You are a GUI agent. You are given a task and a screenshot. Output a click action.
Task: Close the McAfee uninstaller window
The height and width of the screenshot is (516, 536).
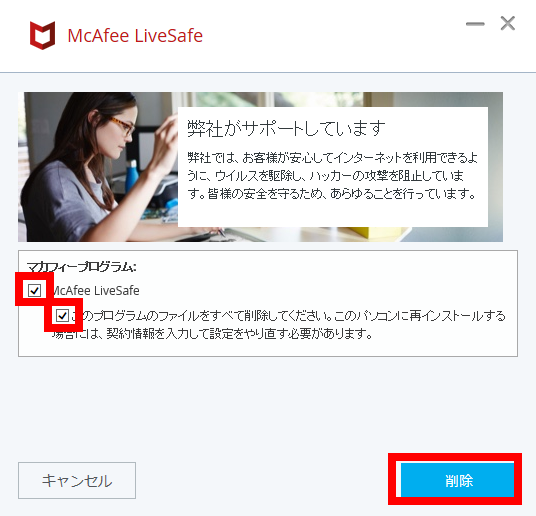[508, 24]
